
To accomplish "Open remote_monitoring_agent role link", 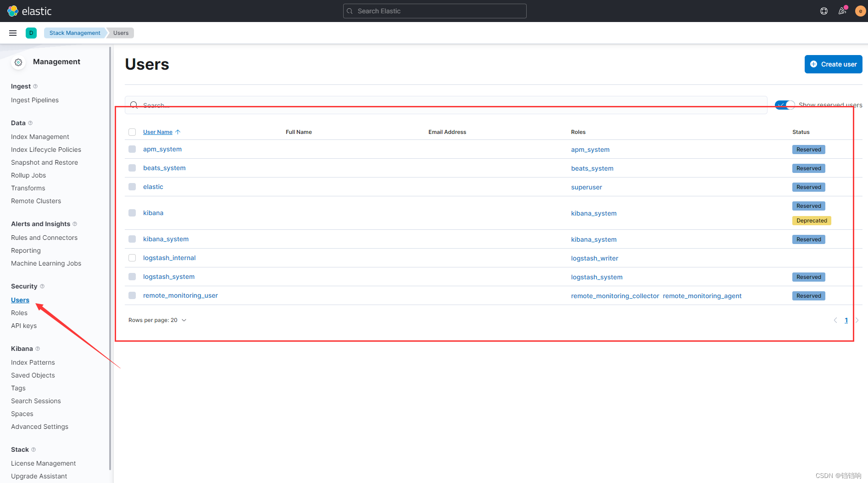I will tap(702, 296).
